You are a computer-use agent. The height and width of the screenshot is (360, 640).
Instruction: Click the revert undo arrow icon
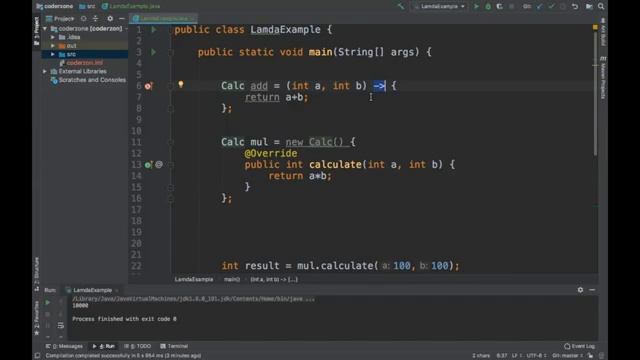click(575, 6)
